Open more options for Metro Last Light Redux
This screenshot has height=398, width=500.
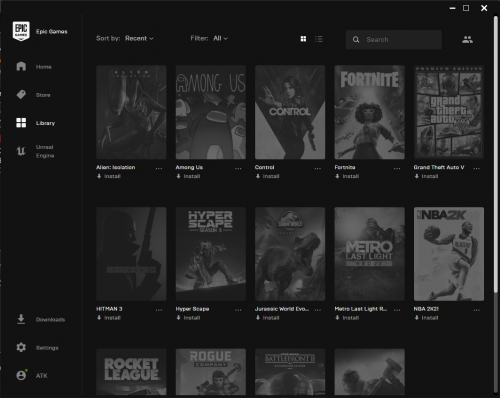pos(397,310)
